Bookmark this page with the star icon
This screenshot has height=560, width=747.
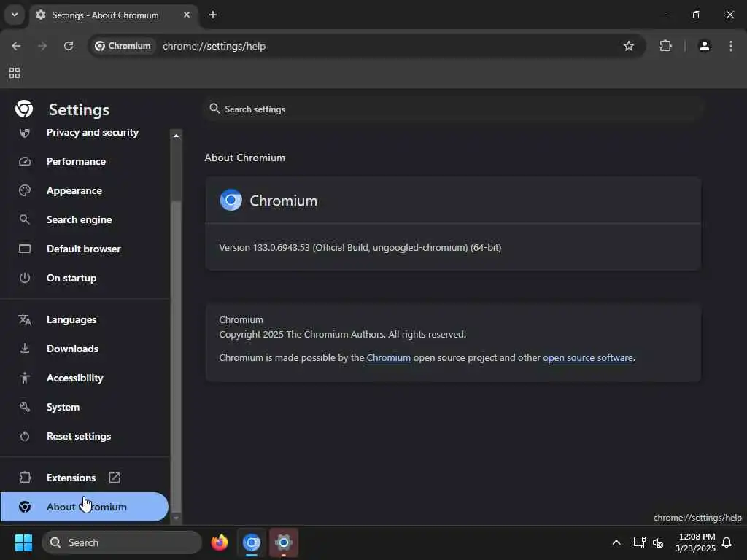(629, 46)
